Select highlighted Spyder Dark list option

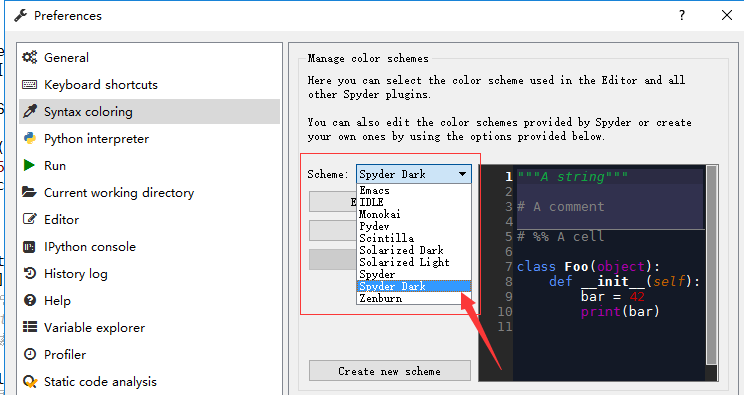pos(414,286)
